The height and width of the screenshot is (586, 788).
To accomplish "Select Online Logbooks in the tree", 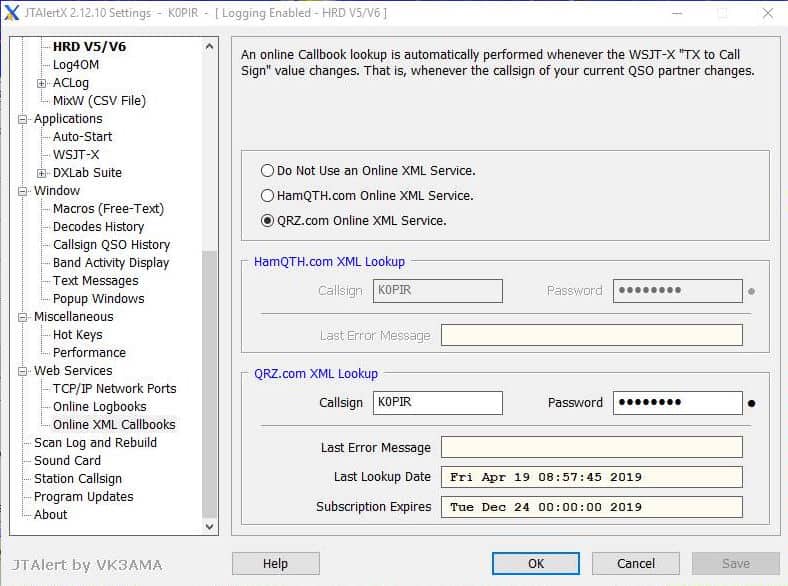I will 100,407.
